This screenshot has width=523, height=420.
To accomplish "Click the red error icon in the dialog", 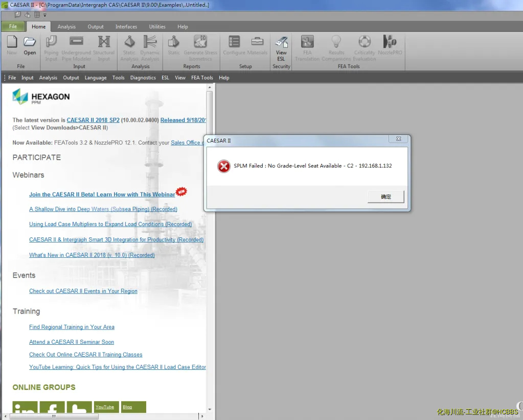I will [223, 166].
